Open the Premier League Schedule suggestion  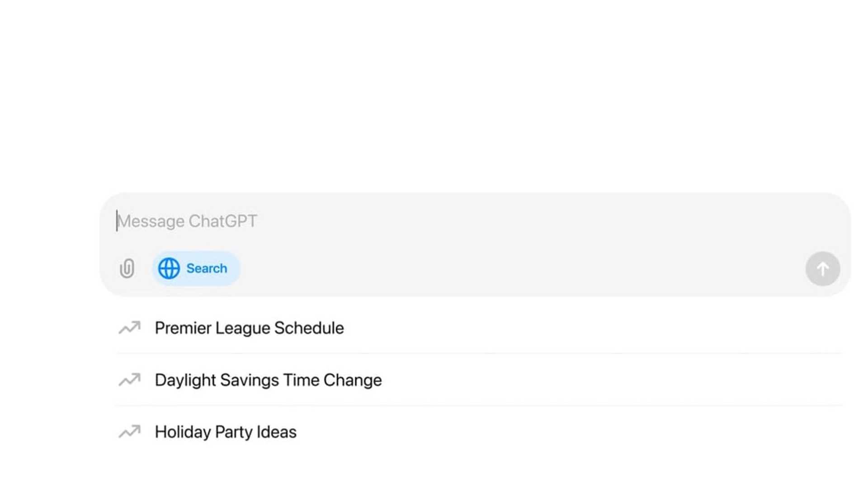[249, 328]
